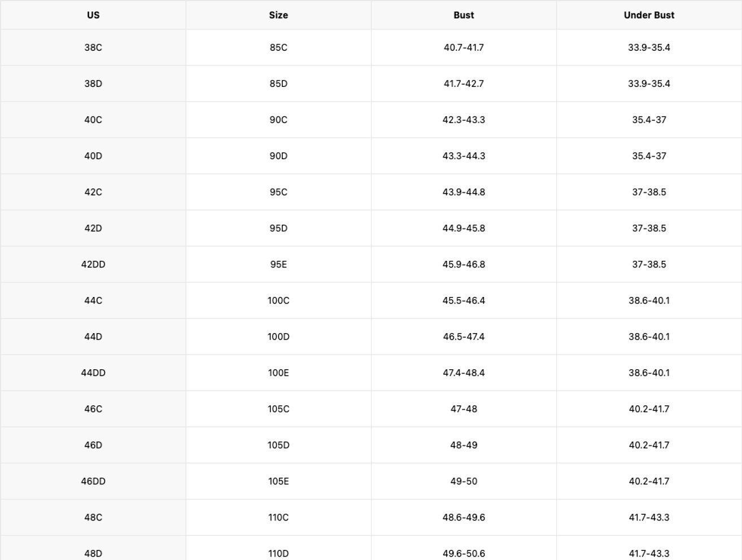Image resolution: width=742 pixels, height=560 pixels.
Task: Click the 46DD US size cell
Action: coord(93,481)
